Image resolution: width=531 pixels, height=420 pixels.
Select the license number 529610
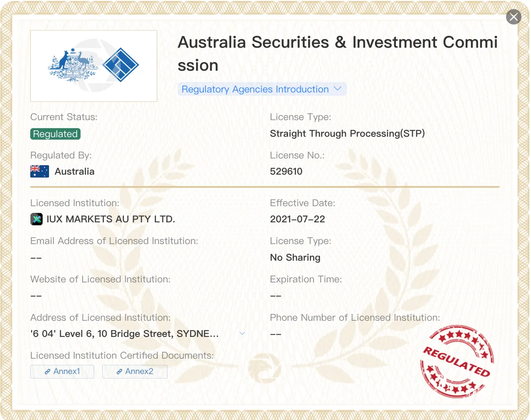point(286,171)
